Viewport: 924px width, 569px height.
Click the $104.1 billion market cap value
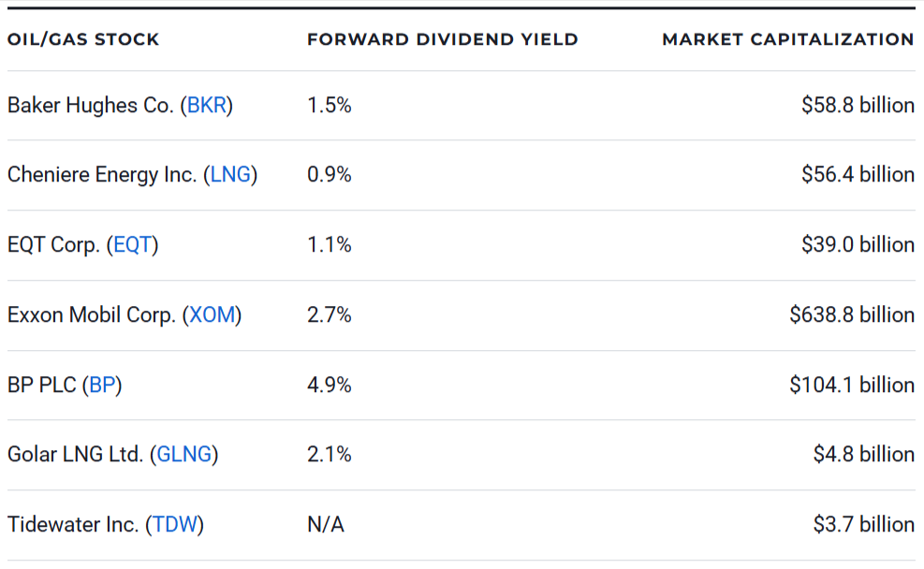tap(851, 385)
